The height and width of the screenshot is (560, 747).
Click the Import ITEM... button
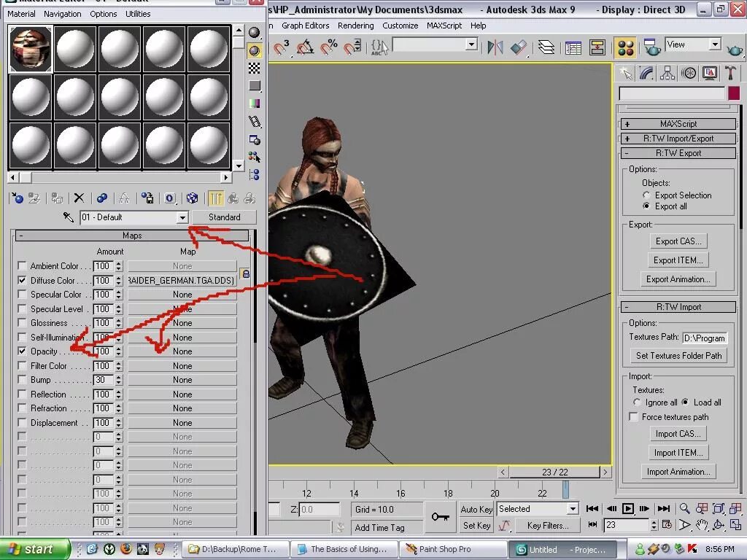[678, 452]
